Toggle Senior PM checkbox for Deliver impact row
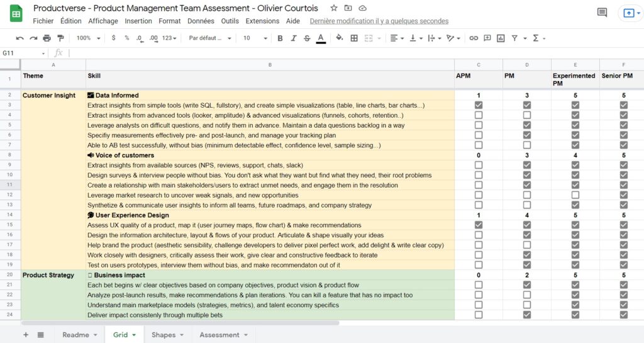The width and height of the screenshot is (644, 343). point(624,315)
